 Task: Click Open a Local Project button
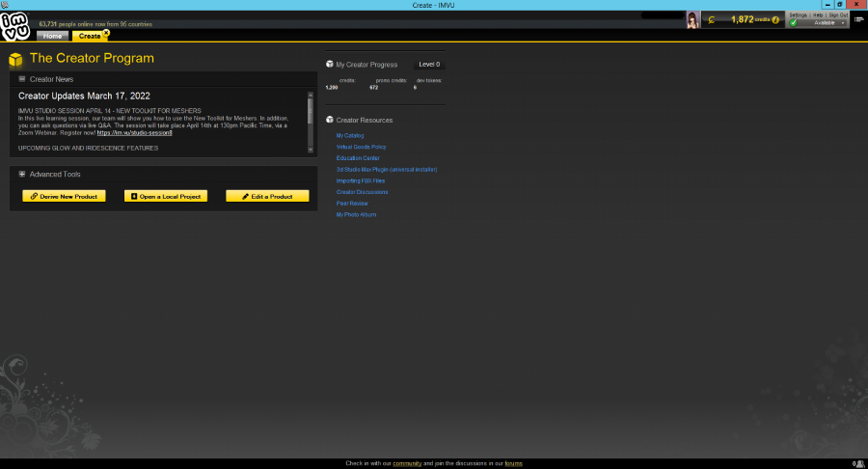[166, 196]
